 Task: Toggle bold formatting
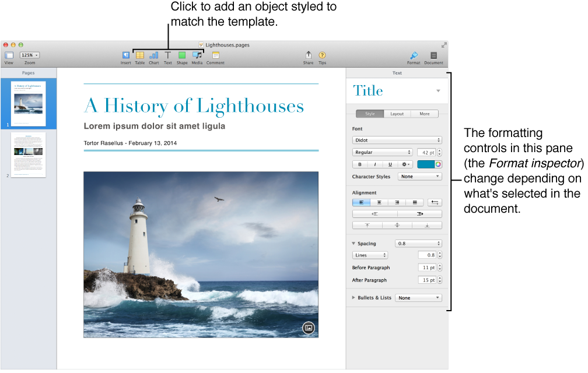coord(360,164)
